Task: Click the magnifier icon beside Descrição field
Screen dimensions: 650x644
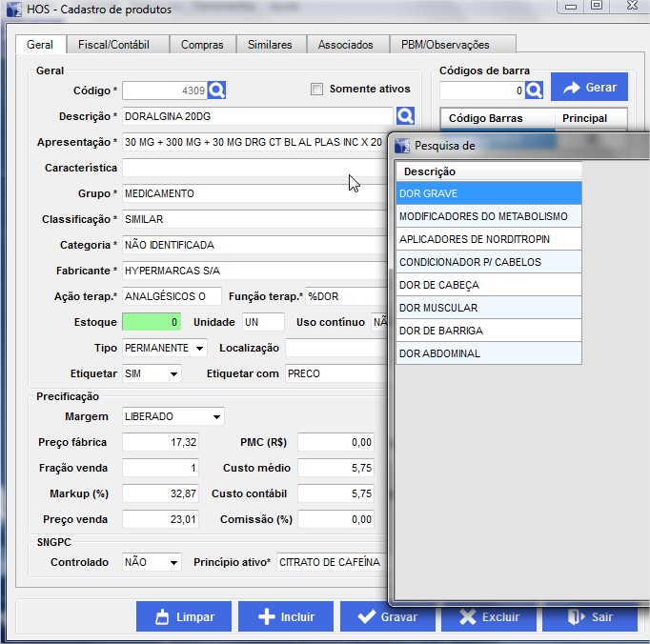Action: tap(405, 116)
